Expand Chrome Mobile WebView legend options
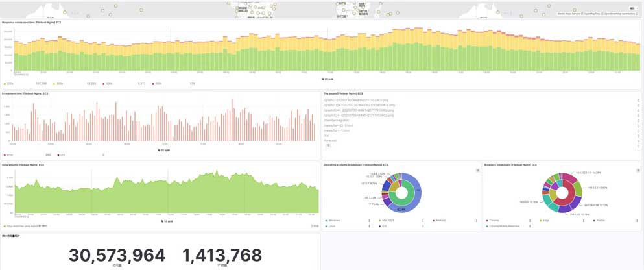644x270 pixels. click(530, 226)
